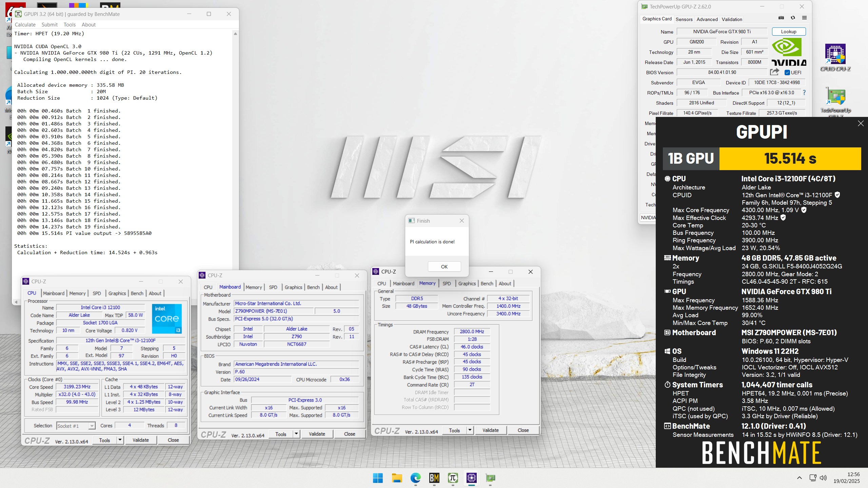868x488 pixels.
Task: Open the clock showing 12:56 19/02/2025
Action: click(x=847, y=478)
